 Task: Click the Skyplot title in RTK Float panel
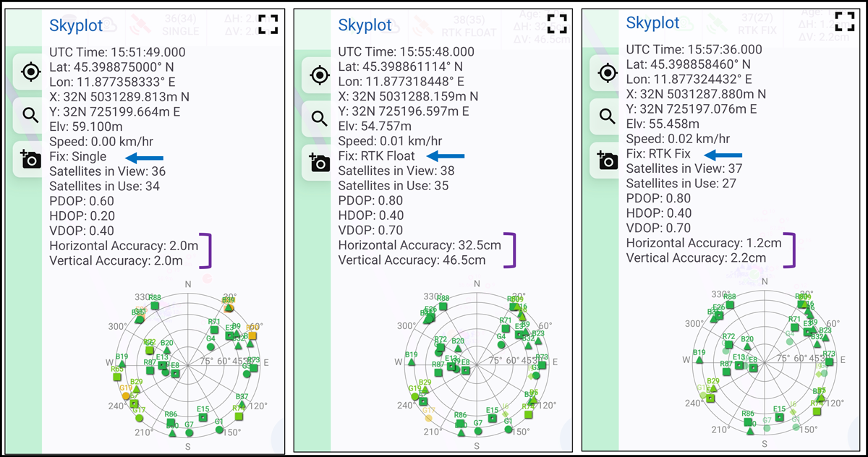pyautogui.click(x=365, y=25)
